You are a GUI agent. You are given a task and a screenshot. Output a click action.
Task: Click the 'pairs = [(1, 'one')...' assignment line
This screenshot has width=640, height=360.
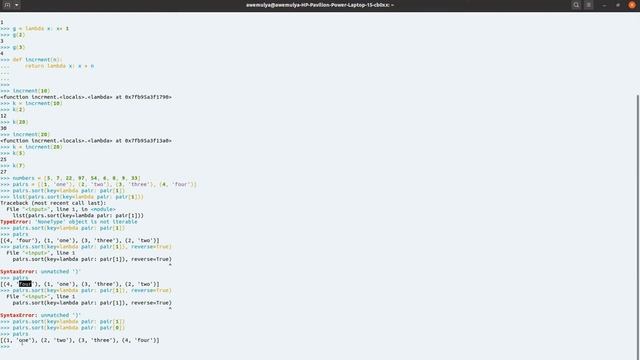click(x=98, y=184)
